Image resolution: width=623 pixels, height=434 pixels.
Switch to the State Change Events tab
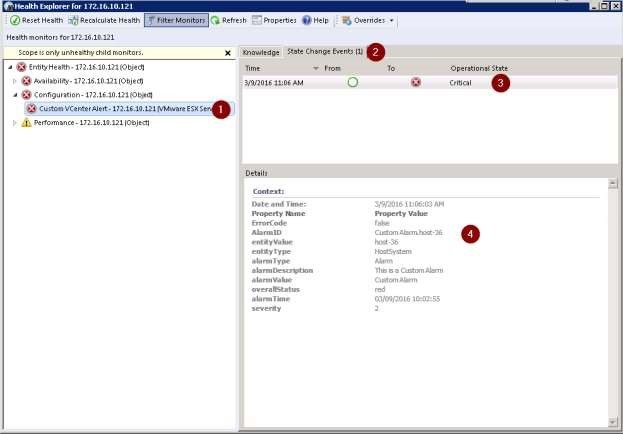tap(324, 51)
